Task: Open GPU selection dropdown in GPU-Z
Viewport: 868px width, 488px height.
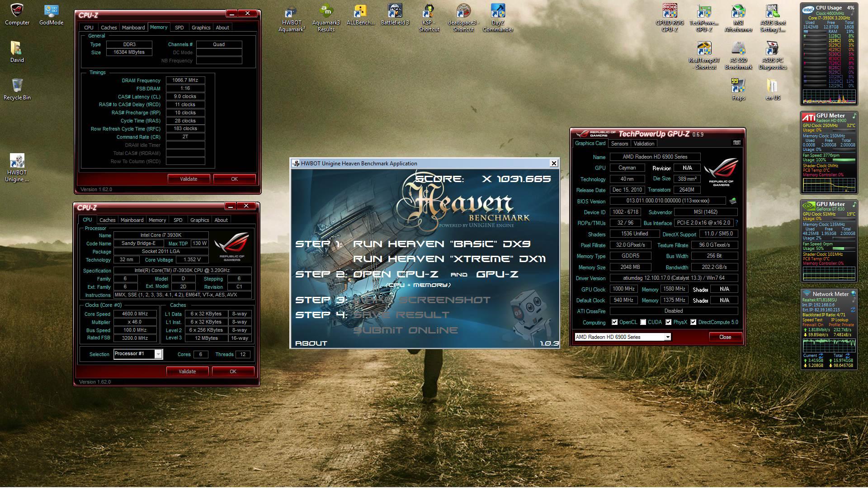Action: tap(623, 337)
